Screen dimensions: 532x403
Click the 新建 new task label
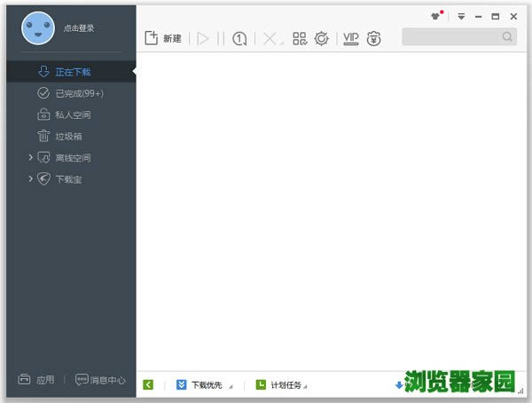click(172, 38)
